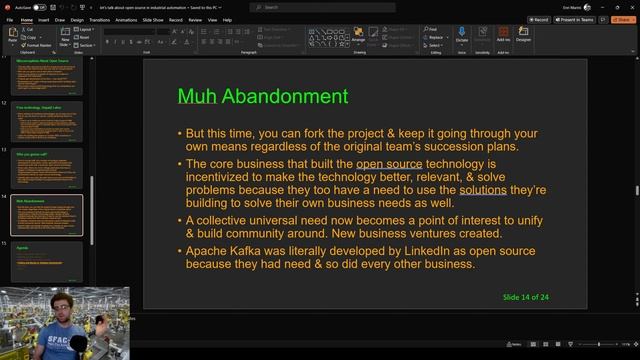Open the Copy dropdown arrow
The height and width of the screenshot is (360, 640).
(40, 37)
